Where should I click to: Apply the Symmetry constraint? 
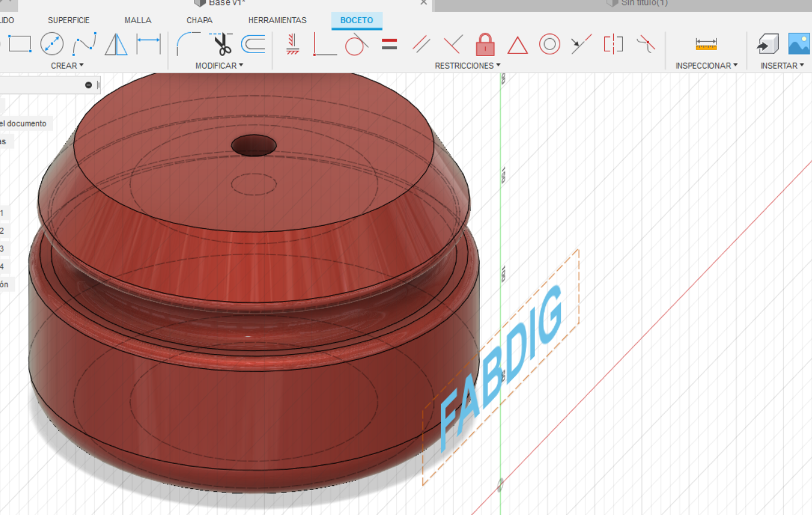coord(613,44)
